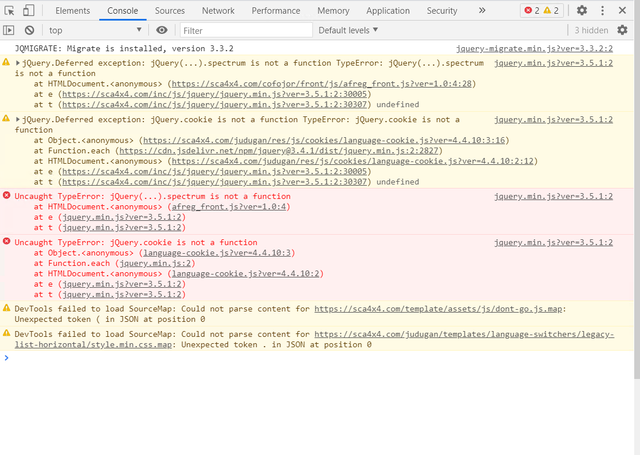Click the red error icon for spectrum TypeError
The width and height of the screenshot is (640, 455).
point(7,195)
